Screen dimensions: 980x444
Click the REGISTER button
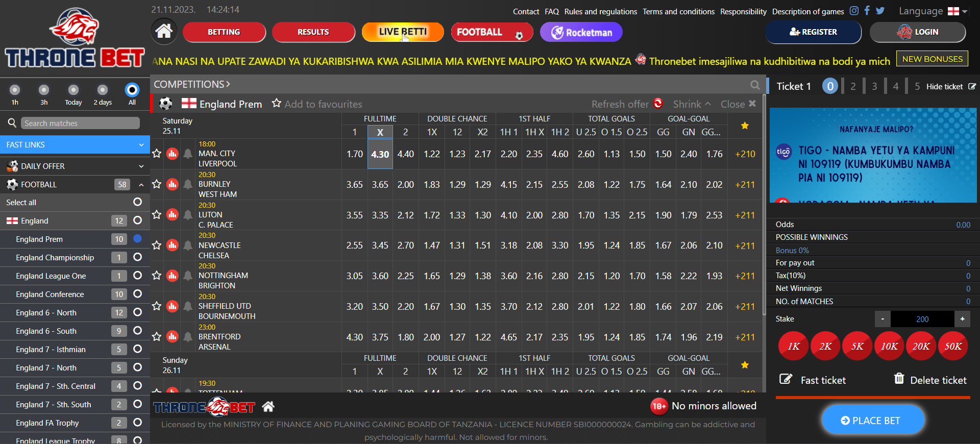coord(813,32)
